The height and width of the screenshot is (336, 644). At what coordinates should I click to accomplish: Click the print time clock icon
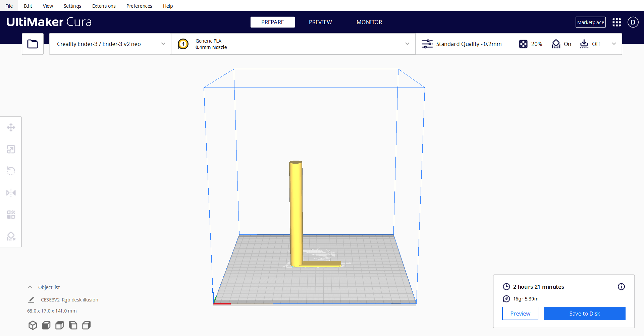pos(506,287)
